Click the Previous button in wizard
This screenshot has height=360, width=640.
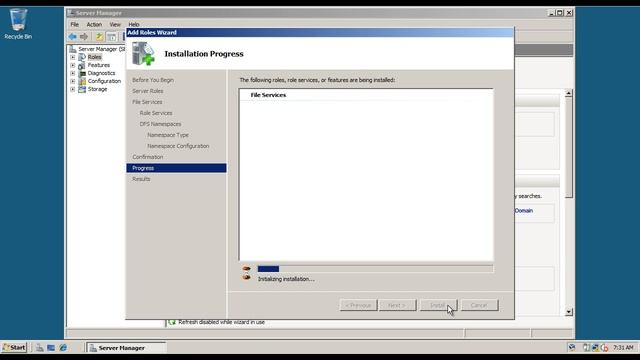[358, 305]
